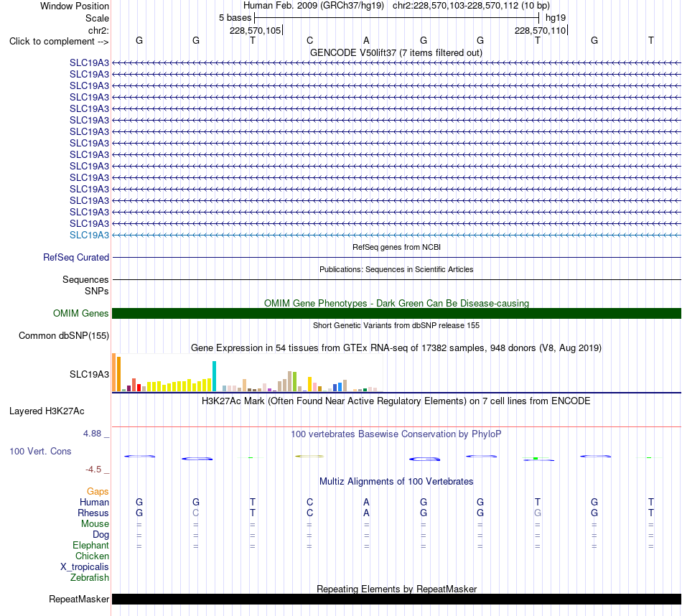Select the Rhesus alignment row label
The height and width of the screenshot is (616, 682).
click(93, 513)
